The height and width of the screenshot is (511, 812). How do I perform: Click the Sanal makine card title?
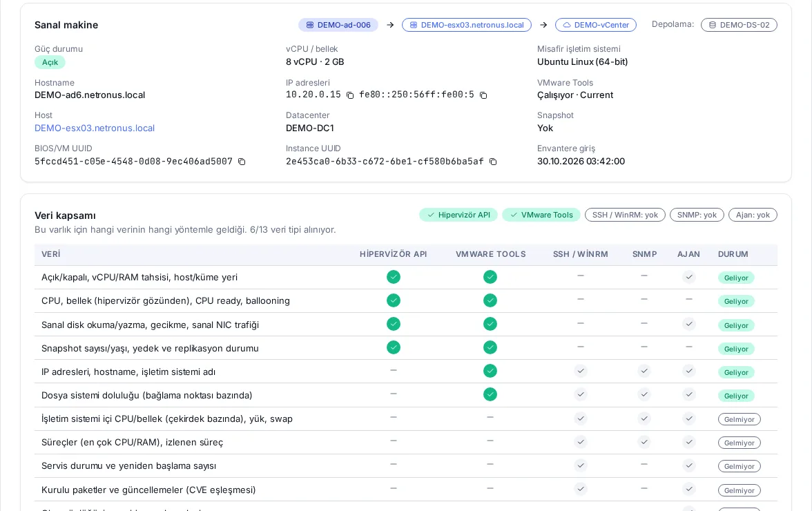(x=66, y=25)
